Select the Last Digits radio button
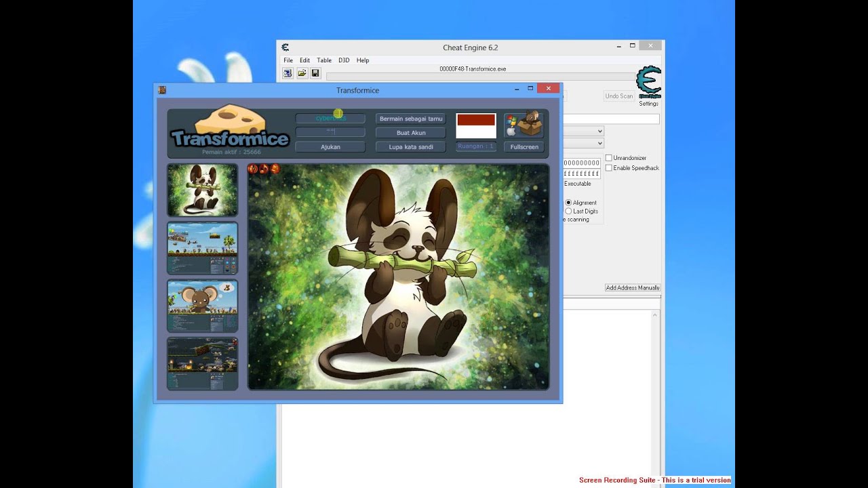The image size is (868, 488). (x=568, y=211)
